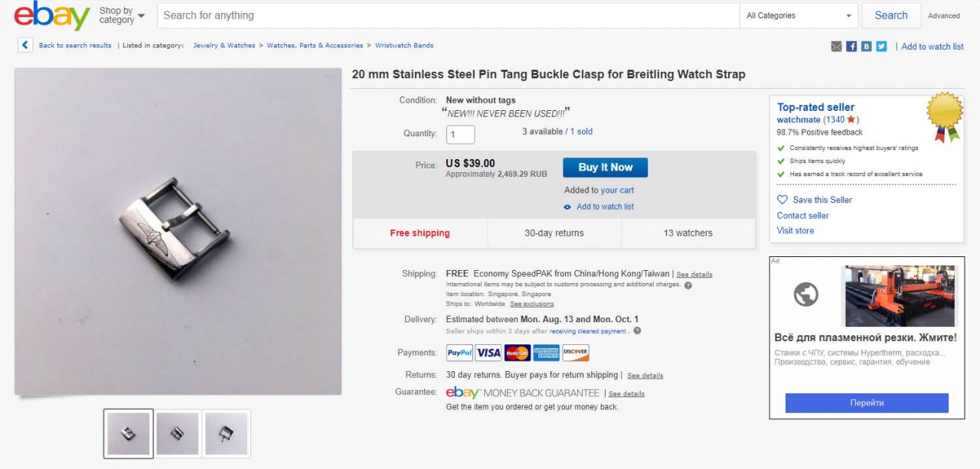Click the heart icon to save seller

[x=782, y=200]
